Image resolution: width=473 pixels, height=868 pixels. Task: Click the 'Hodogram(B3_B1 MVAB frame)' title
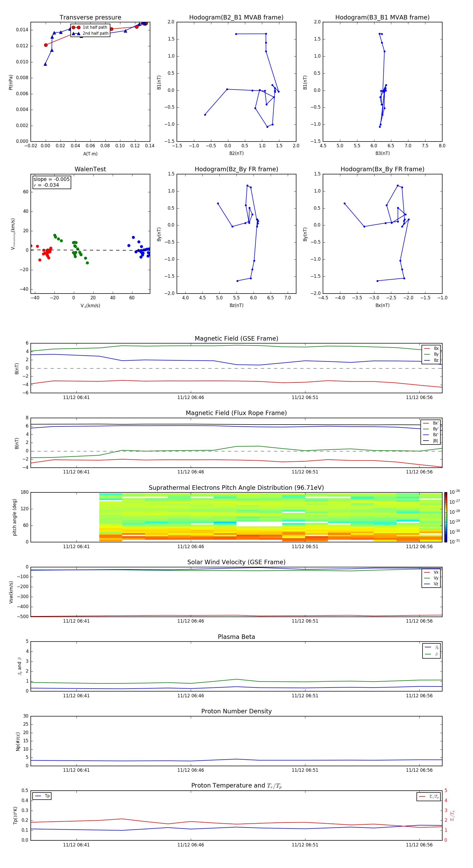tap(382, 17)
